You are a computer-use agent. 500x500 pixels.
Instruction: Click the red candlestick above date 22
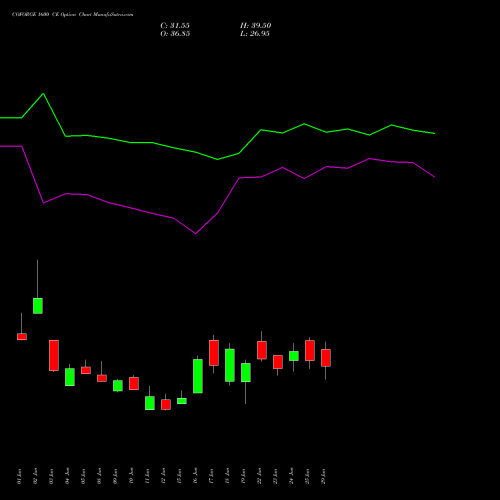[x=262, y=350]
